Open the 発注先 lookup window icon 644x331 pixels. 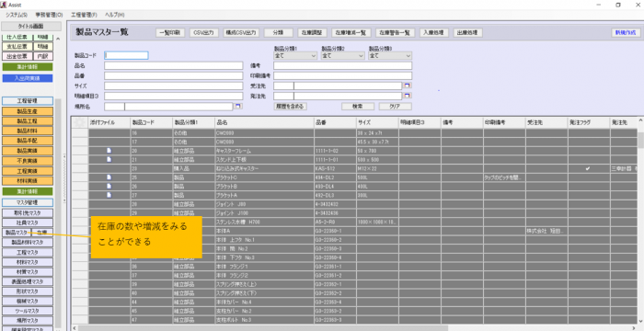click(x=408, y=96)
